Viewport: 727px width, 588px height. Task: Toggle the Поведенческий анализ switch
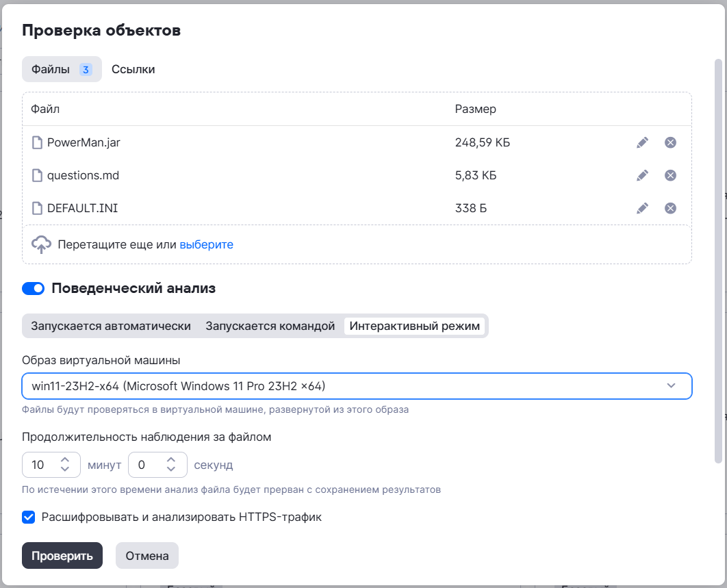pos(33,289)
